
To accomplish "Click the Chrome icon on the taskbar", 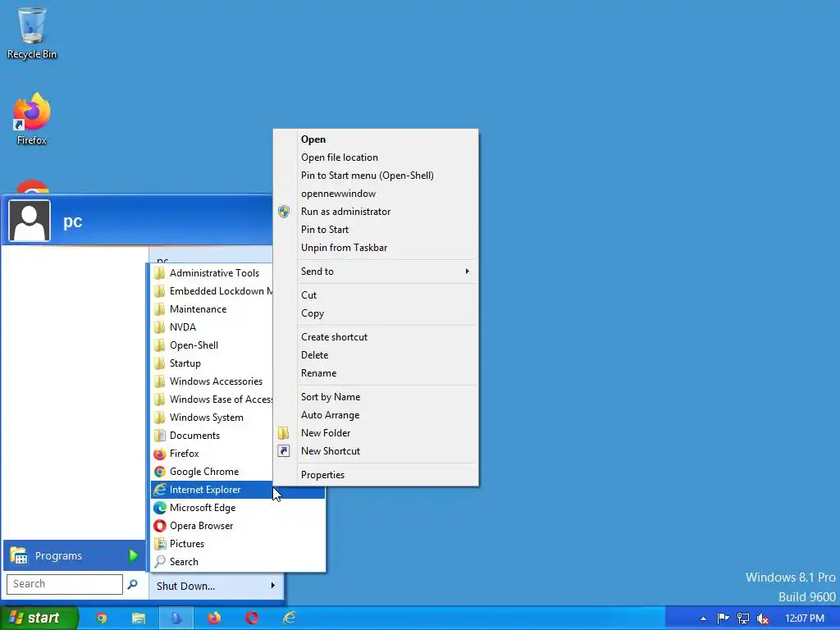I will (101, 619).
